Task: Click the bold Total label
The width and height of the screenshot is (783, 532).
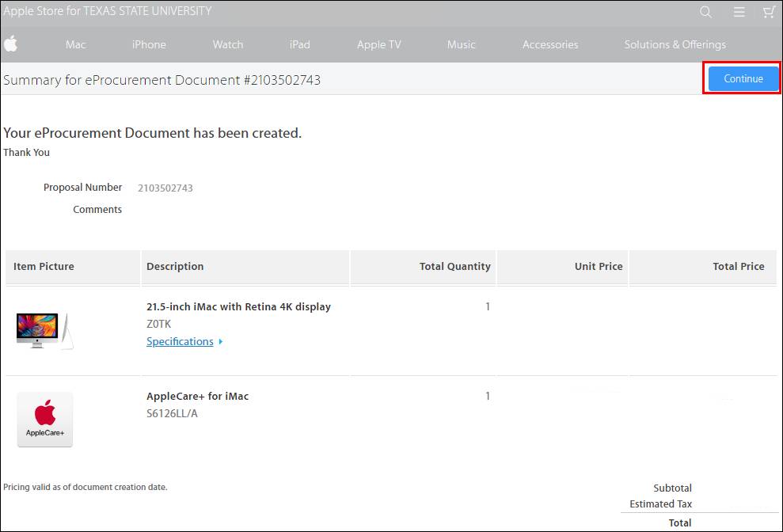Action: click(x=679, y=523)
